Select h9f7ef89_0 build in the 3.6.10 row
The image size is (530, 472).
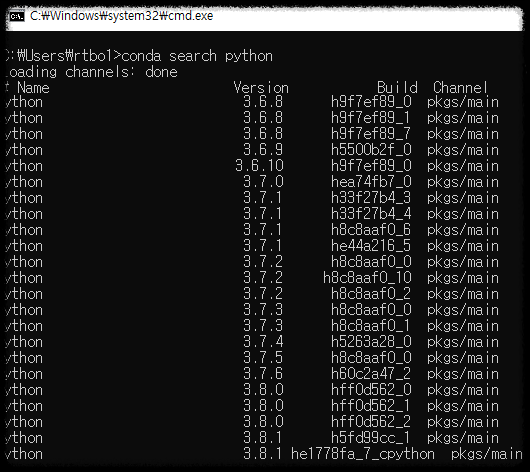(371, 166)
